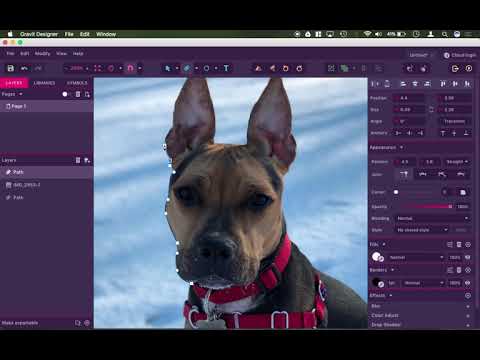480x360 pixels.
Task: Click the align left edges icon
Action: [403, 84]
